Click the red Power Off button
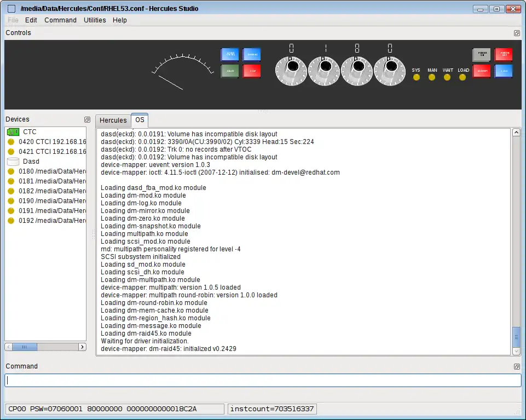 [x=504, y=54]
